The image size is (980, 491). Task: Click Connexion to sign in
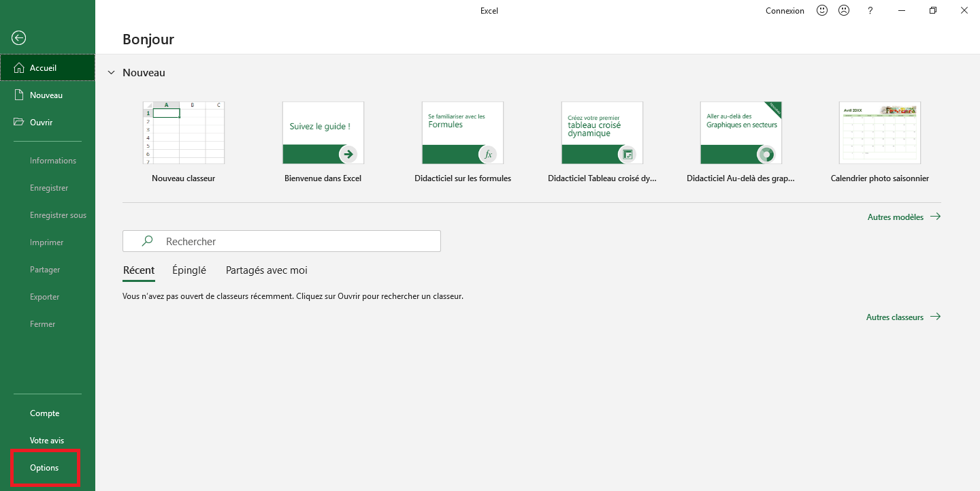[785, 11]
